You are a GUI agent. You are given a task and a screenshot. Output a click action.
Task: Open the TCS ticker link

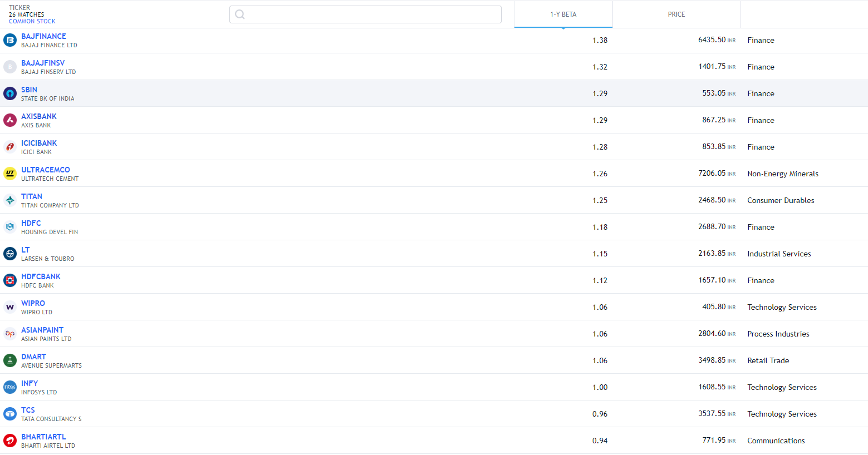click(x=28, y=410)
